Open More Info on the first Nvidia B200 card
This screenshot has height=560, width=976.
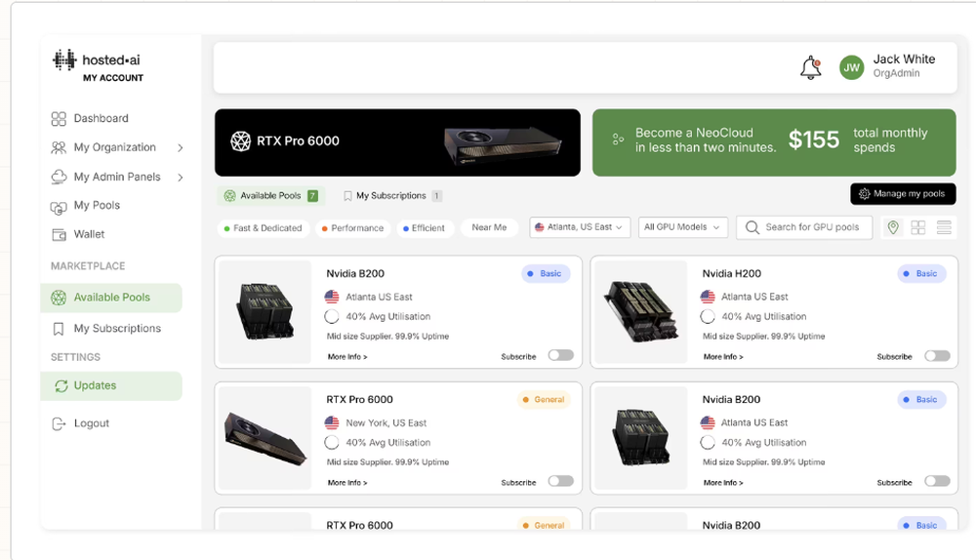point(347,357)
